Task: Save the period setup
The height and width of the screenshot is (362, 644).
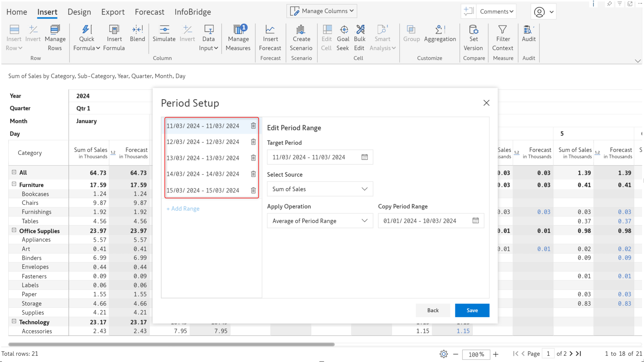Action: [x=472, y=310]
